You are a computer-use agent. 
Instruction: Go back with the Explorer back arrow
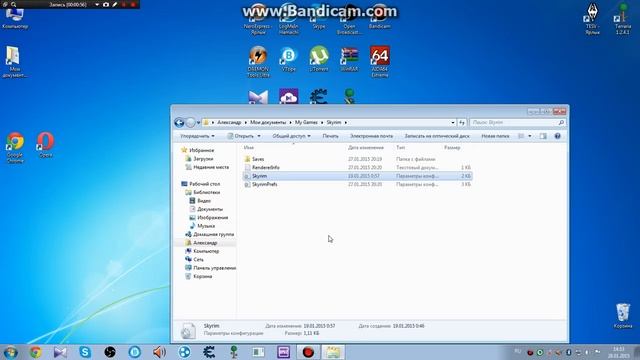[x=179, y=122]
